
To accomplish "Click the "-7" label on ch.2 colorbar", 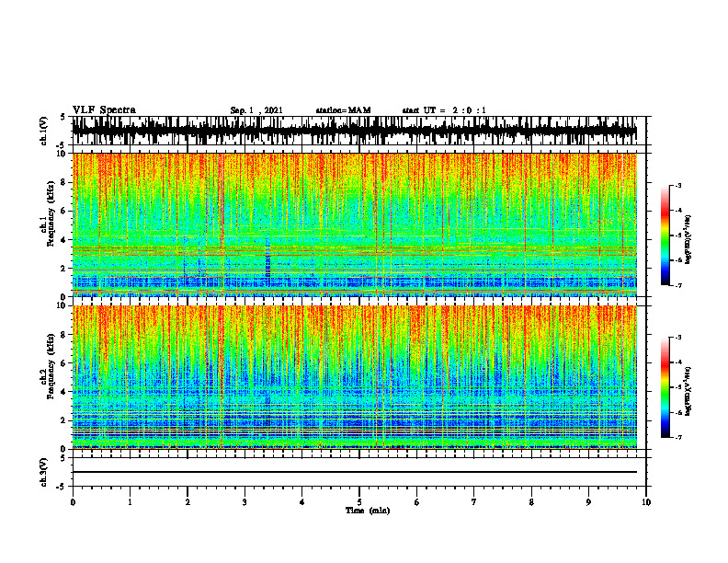I will tap(677, 437).
